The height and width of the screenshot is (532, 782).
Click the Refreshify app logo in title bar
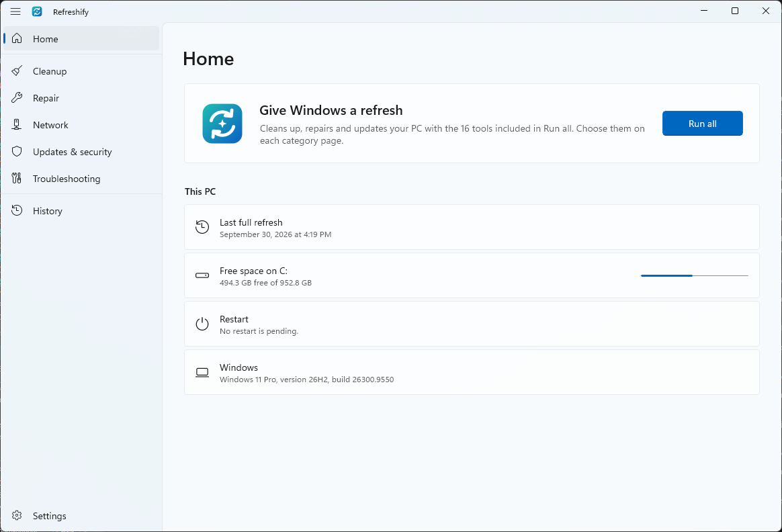37,11
